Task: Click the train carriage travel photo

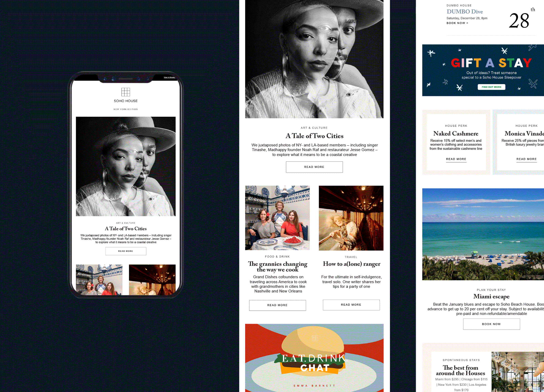Action: pos(351,218)
